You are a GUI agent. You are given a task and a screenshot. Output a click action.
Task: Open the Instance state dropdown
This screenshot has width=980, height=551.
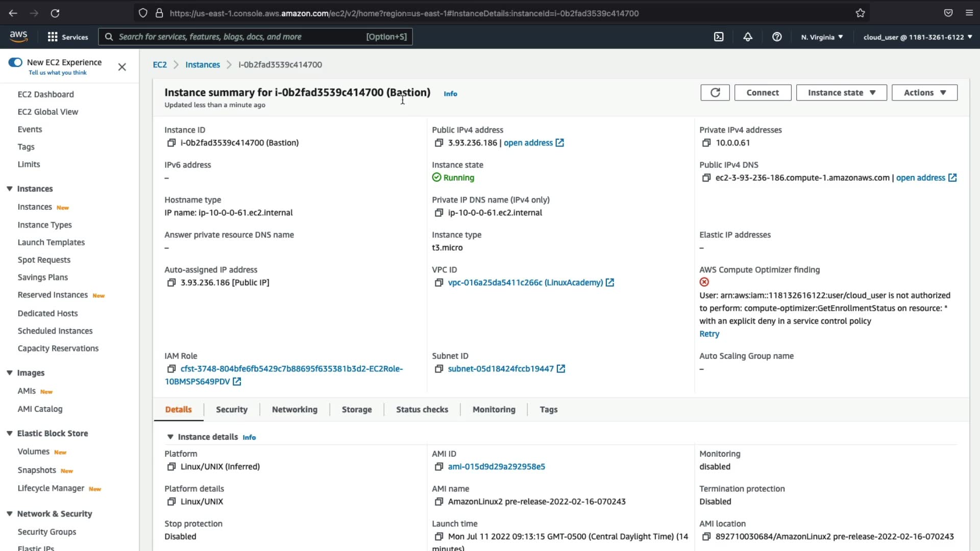pos(841,92)
